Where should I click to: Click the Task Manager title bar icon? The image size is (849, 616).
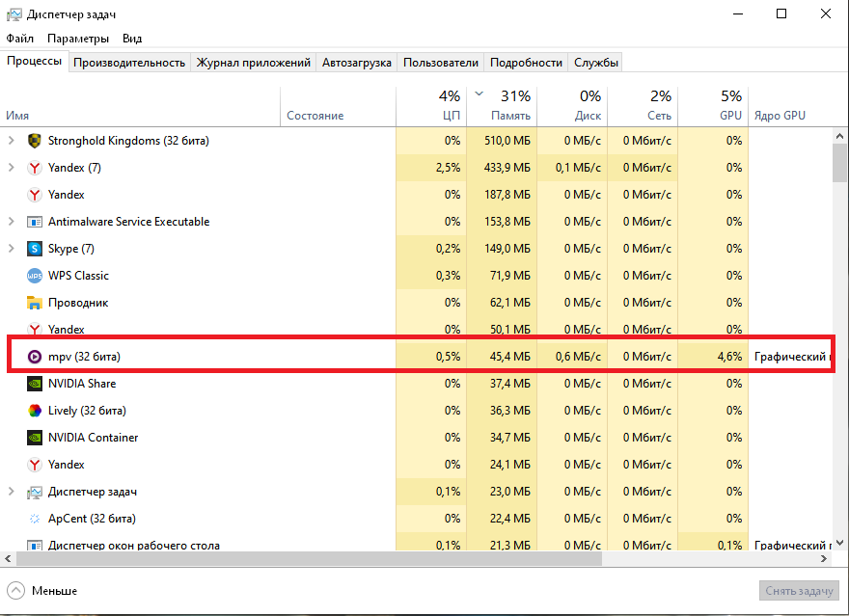14,14
